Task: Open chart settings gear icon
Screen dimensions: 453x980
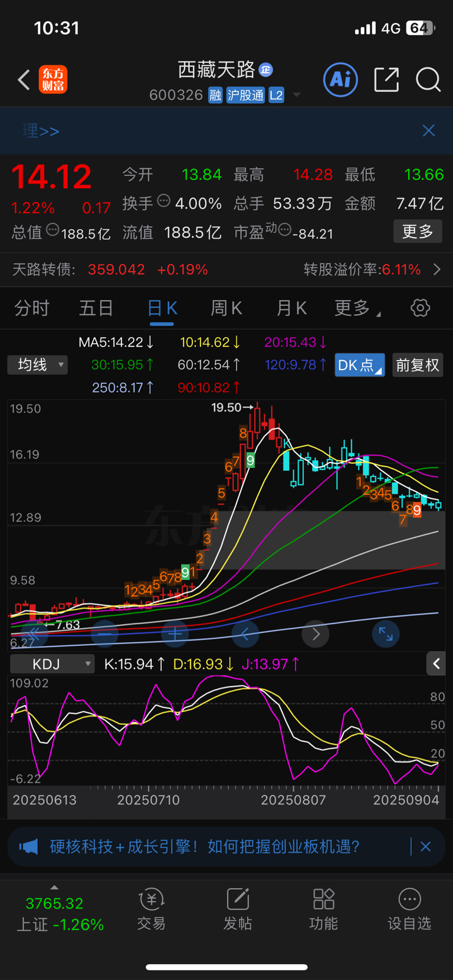Action: (x=420, y=308)
